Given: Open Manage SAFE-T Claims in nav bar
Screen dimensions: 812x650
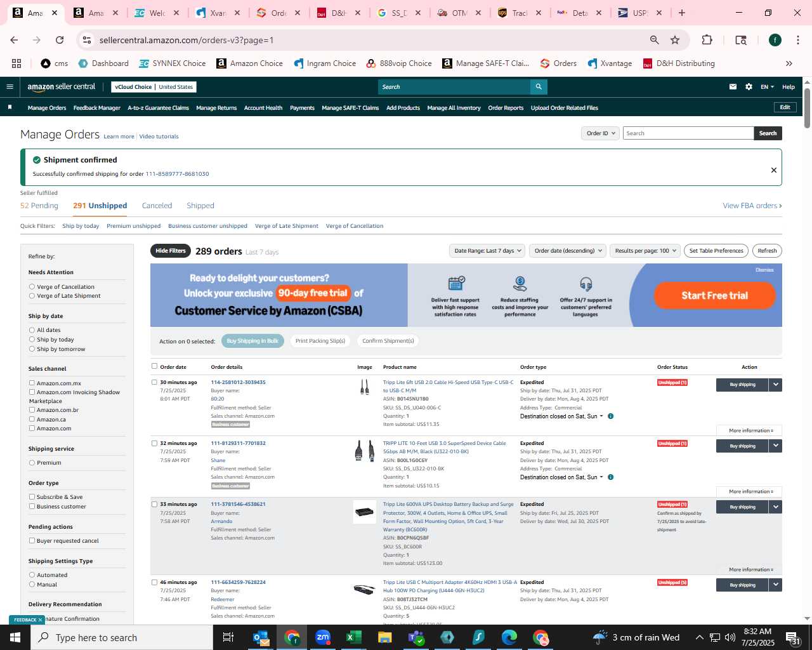Looking at the screenshot, I should (x=350, y=108).
